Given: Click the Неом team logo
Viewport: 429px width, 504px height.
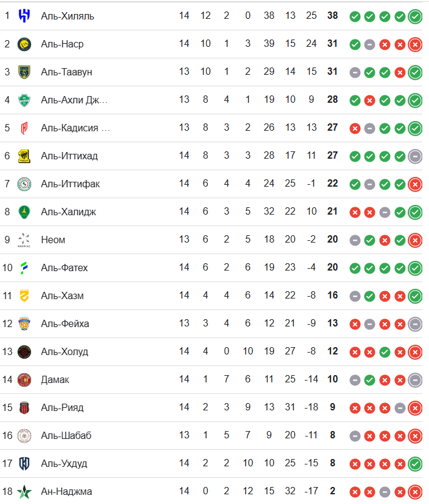Looking at the screenshot, I should pyautogui.click(x=24, y=240).
